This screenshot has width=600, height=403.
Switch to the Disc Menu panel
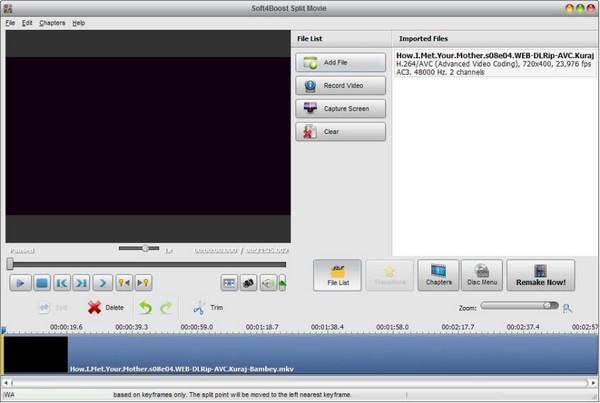482,274
